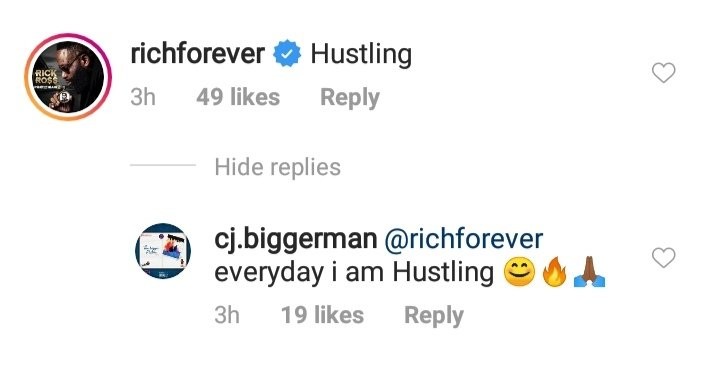The height and width of the screenshot is (366, 720).
Task: Tap the 'everyday i am Hustling' comment text
Action: (354, 273)
